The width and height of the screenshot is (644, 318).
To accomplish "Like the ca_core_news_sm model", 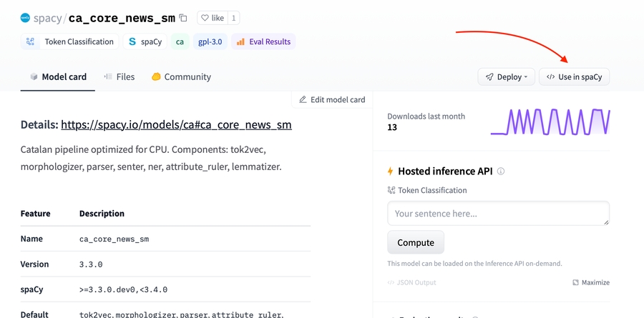I will pyautogui.click(x=212, y=18).
